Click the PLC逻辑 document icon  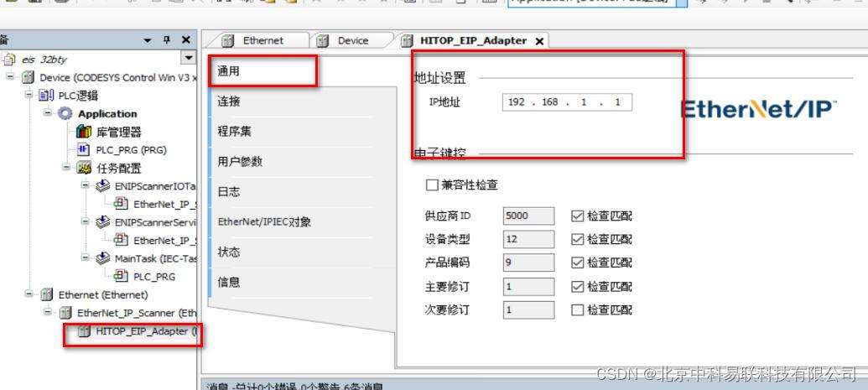pos(46,96)
